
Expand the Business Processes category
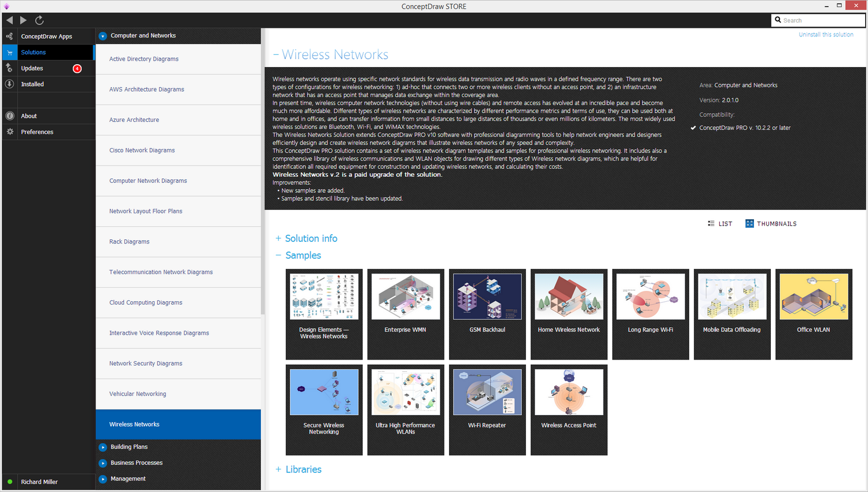pos(102,463)
